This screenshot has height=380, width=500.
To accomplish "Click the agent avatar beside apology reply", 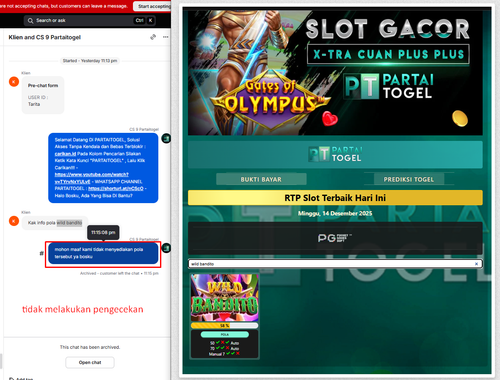I will tap(166, 248).
